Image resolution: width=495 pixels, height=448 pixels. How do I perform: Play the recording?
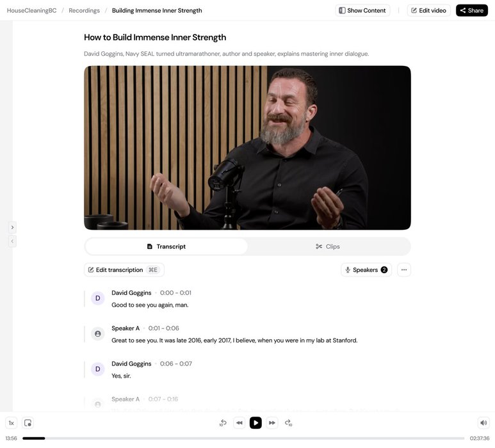[x=256, y=423]
